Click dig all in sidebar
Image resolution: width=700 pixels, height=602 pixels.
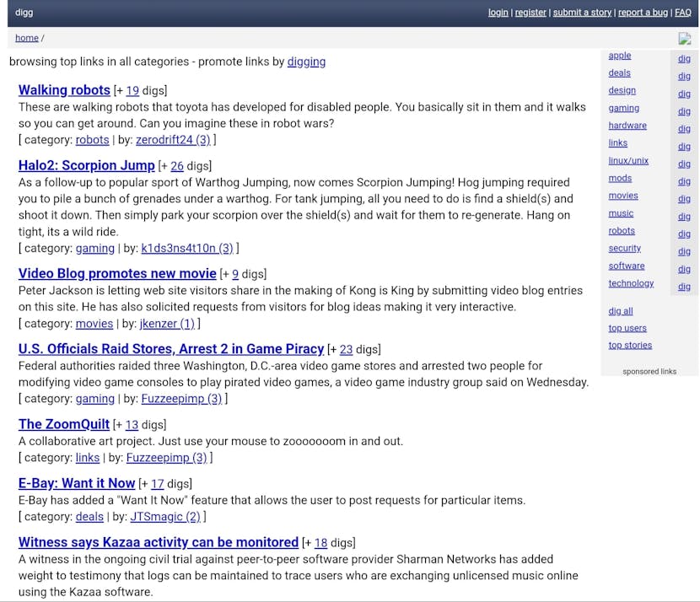coord(621,311)
